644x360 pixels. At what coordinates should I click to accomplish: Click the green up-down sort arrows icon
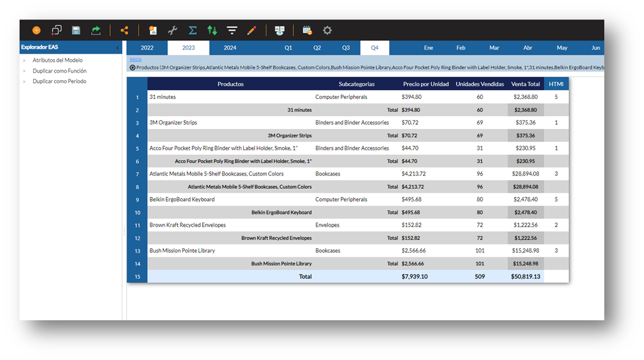pyautogui.click(x=212, y=30)
